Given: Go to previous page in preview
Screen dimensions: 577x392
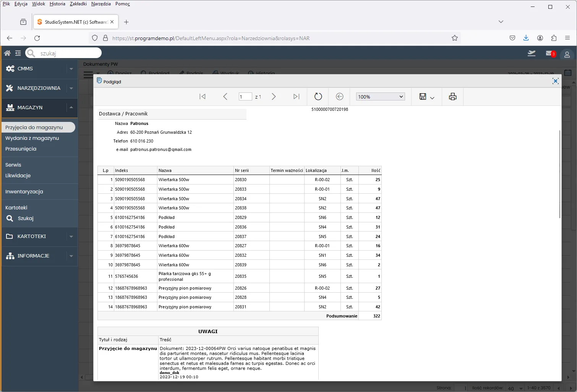Looking at the screenshot, I should (225, 97).
